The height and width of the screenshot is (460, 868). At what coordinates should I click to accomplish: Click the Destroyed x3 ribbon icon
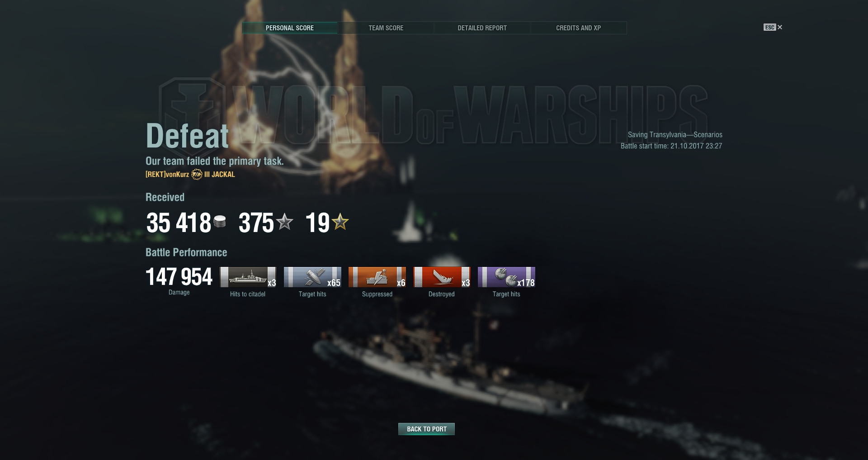tap(442, 277)
